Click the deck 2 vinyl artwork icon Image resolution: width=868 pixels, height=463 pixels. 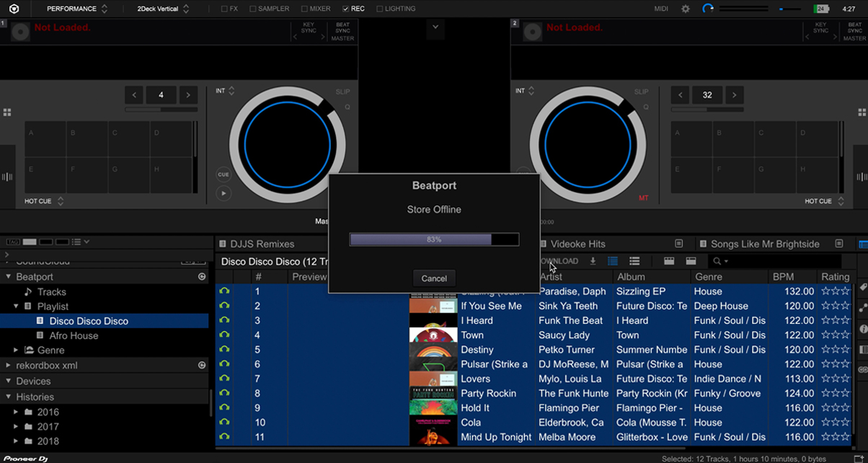533,32
